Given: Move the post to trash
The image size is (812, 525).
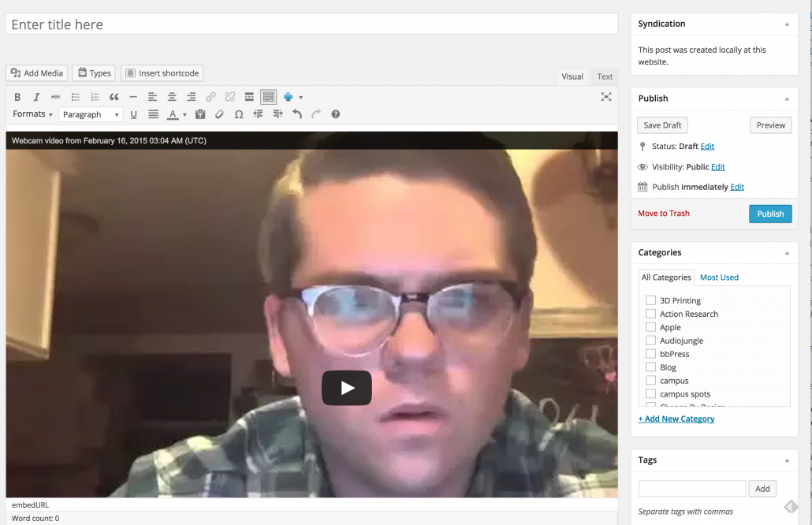Looking at the screenshot, I should [x=663, y=214].
